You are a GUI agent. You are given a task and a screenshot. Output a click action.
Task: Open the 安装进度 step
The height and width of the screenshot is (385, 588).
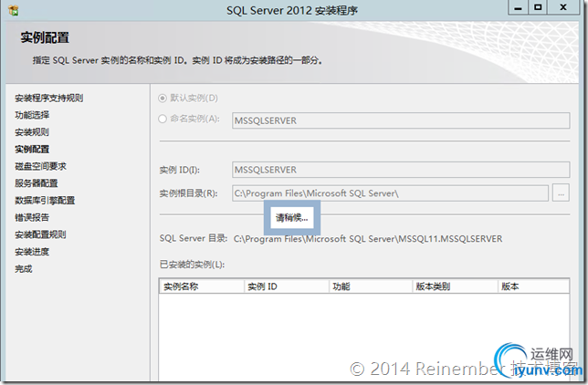click(x=32, y=252)
